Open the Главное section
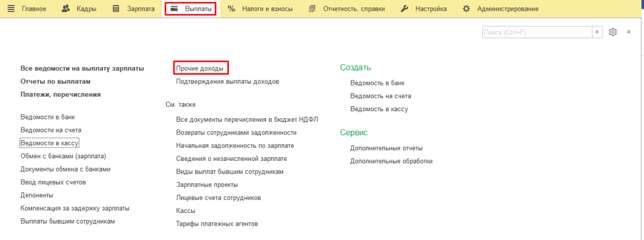 pyautogui.click(x=34, y=9)
